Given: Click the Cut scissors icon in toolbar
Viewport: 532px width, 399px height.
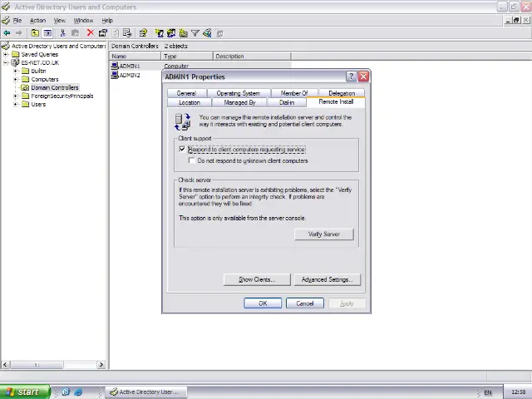Looking at the screenshot, I should [62, 33].
